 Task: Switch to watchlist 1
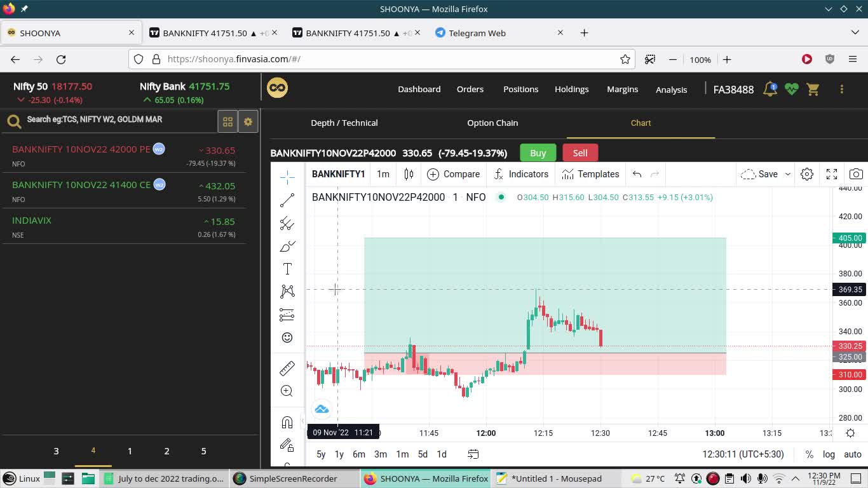point(130,451)
